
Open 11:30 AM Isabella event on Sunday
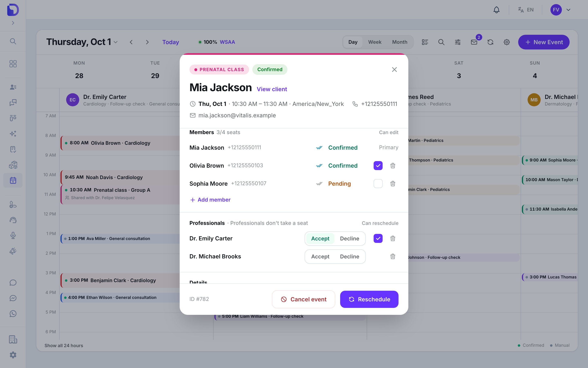550,209
